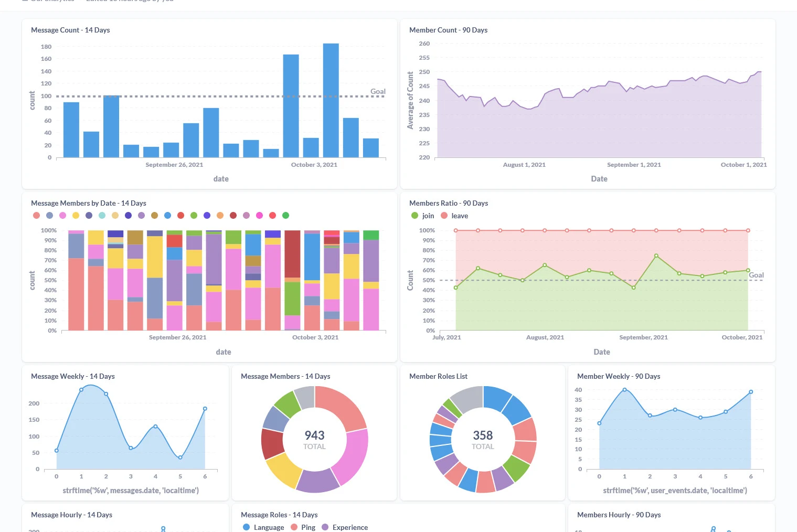Screen dimensions: 797x532
Task: Open the Member Count - 90 Days card title
Action: pos(448,30)
